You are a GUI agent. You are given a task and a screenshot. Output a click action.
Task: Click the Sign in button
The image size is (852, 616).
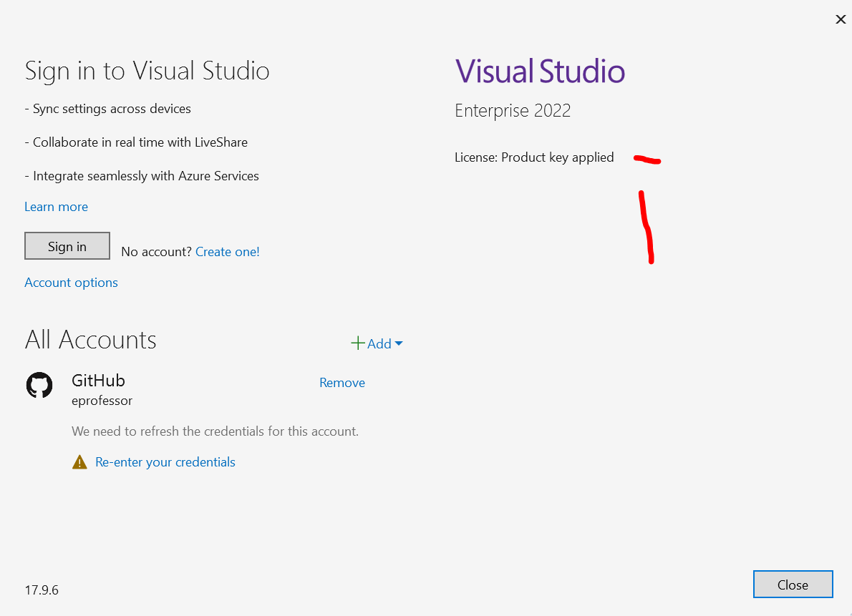click(67, 246)
